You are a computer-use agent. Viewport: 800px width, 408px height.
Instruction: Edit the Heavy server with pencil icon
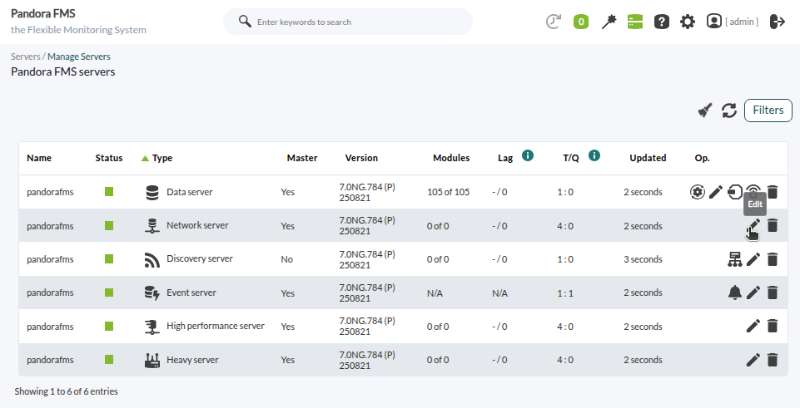pyautogui.click(x=754, y=360)
